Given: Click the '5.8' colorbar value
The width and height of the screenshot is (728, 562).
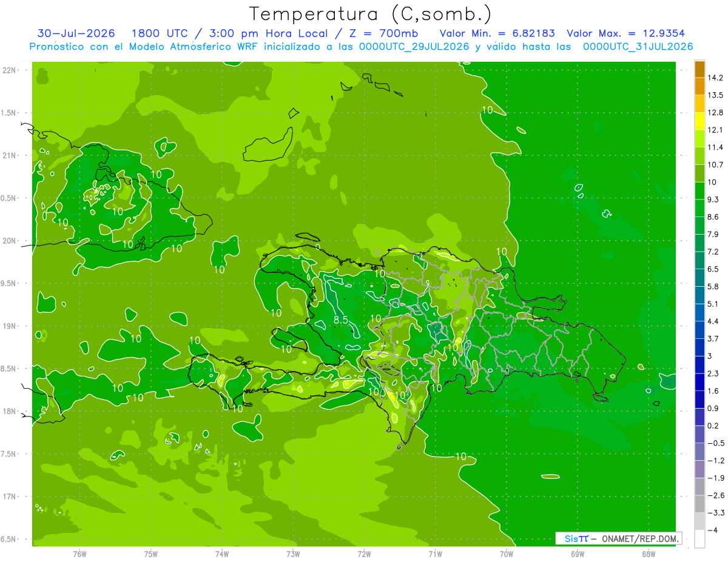Looking at the screenshot, I should tap(713, 287).
